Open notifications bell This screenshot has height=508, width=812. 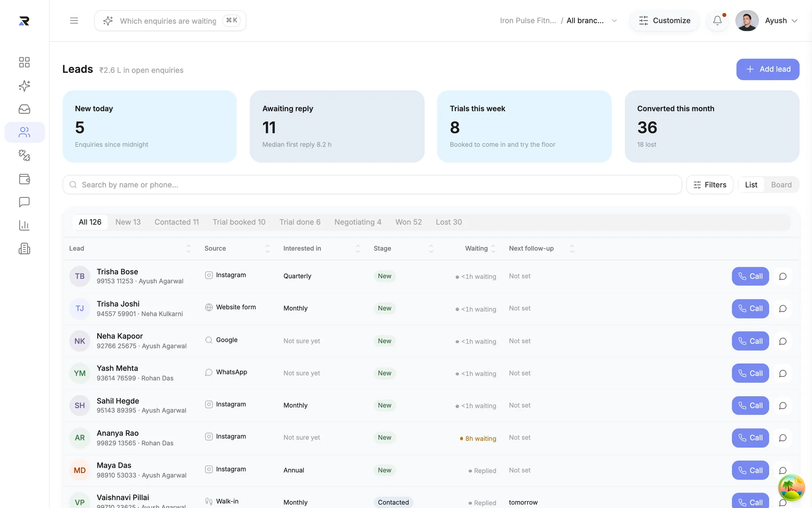pyautogui.click(x=717, y=21)
